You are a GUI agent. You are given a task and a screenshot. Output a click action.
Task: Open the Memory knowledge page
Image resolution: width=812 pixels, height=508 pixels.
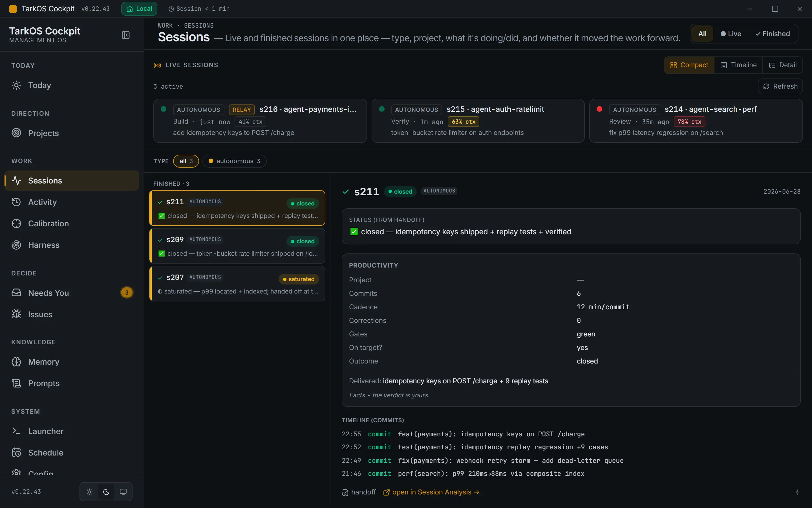72,362
